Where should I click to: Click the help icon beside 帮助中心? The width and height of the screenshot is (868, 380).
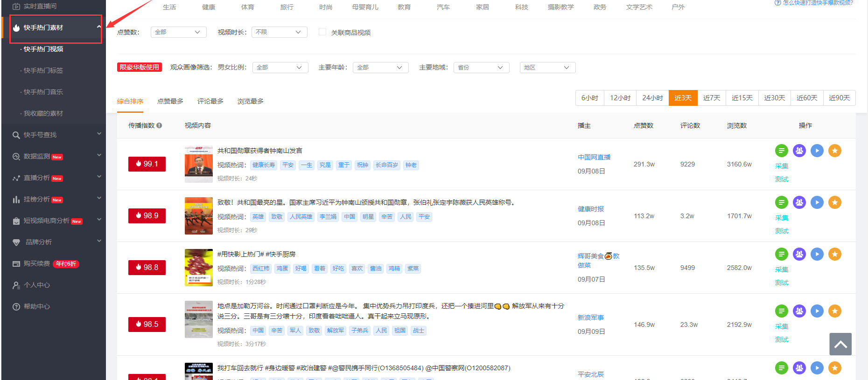click(16, 307)
